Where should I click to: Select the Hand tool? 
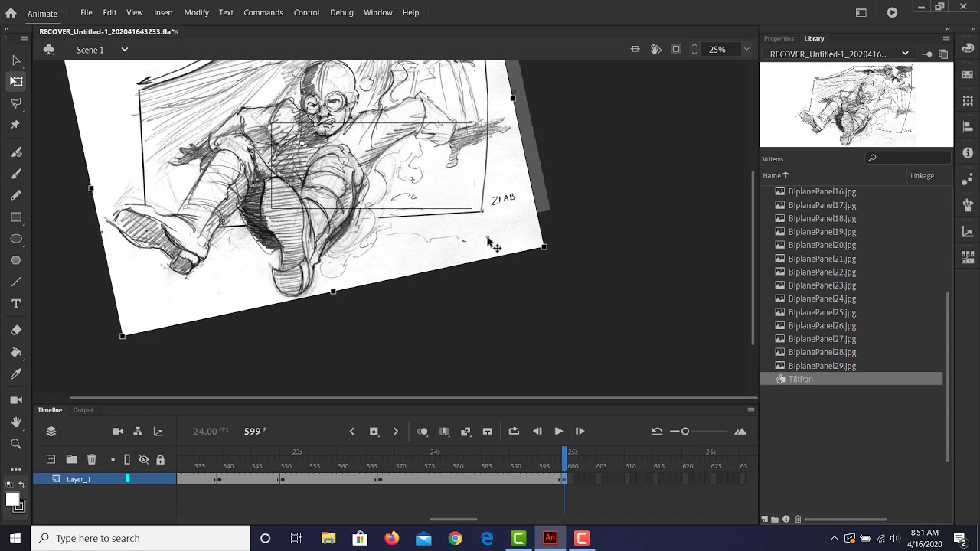click(16, 422)
